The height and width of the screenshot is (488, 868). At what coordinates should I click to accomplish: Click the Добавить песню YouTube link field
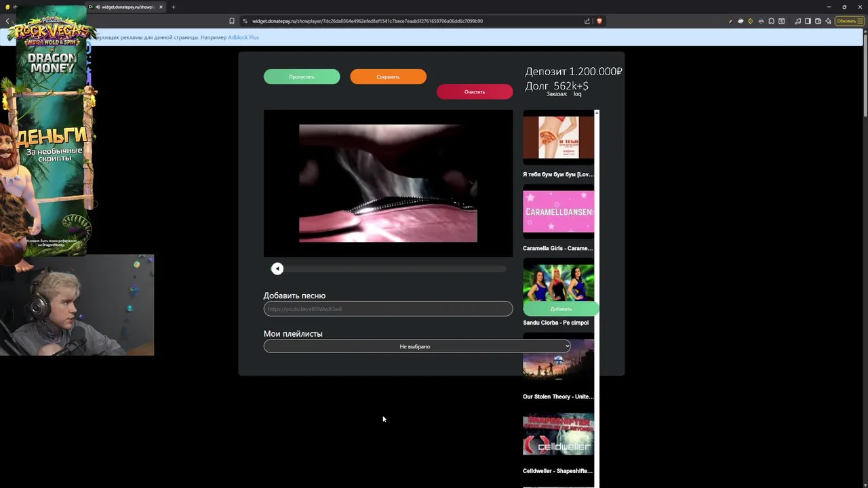[388, 308]
